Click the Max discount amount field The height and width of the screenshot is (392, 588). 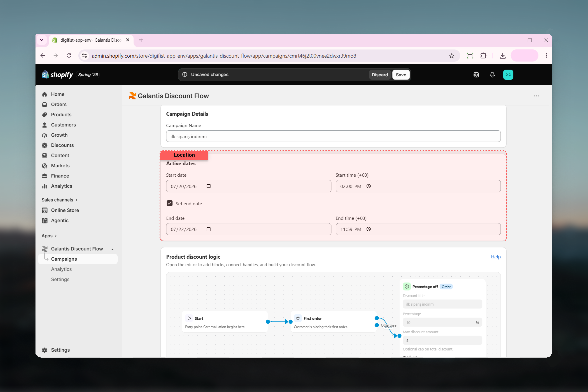coord(442,341)
